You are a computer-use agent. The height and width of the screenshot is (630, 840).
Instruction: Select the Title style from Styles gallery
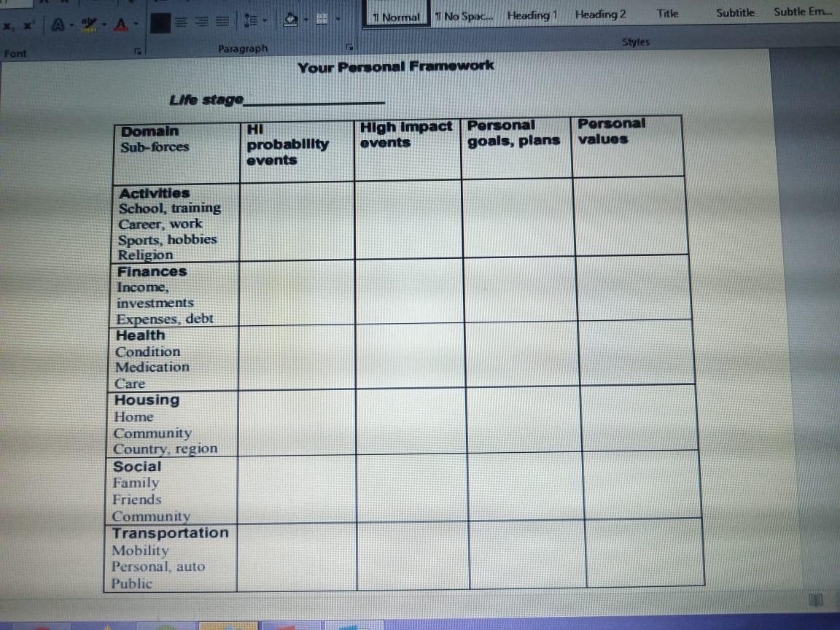tap(668, 13)
